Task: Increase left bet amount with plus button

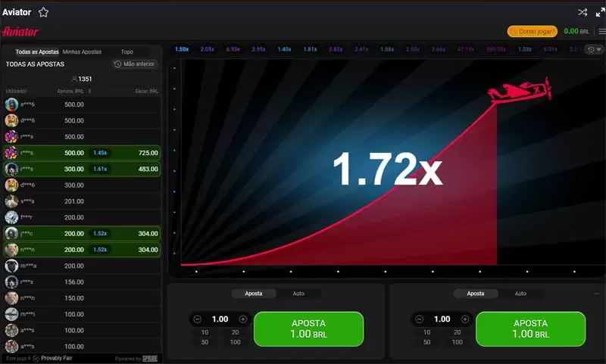Action: 243,319
